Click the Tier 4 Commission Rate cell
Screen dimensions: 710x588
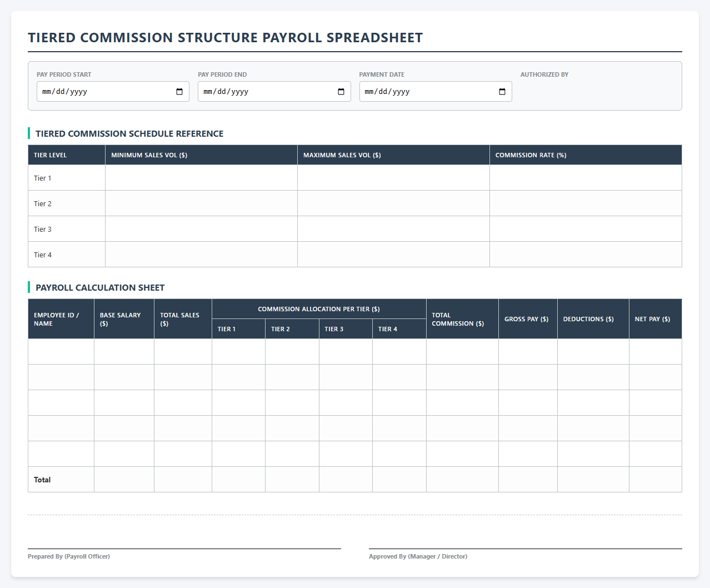pyautogui.click(x=586, y=255)
